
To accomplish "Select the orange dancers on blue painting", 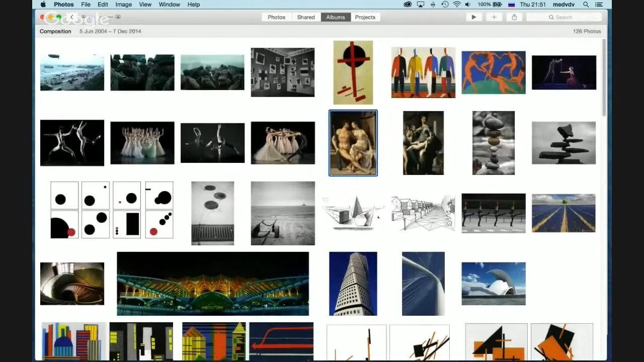I will coord(494,72).
